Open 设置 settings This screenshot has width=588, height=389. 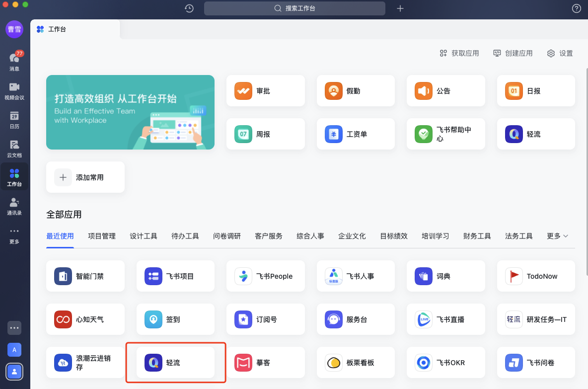(x=560, y=53)
